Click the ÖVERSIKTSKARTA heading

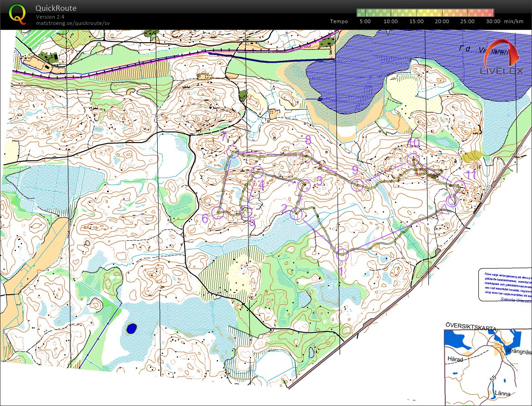coord(471,328)
